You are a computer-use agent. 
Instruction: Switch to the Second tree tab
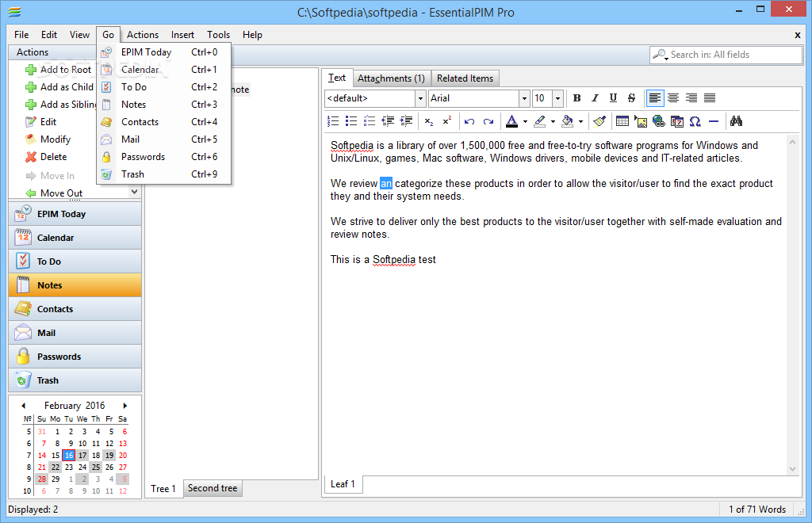click(213, 488)
